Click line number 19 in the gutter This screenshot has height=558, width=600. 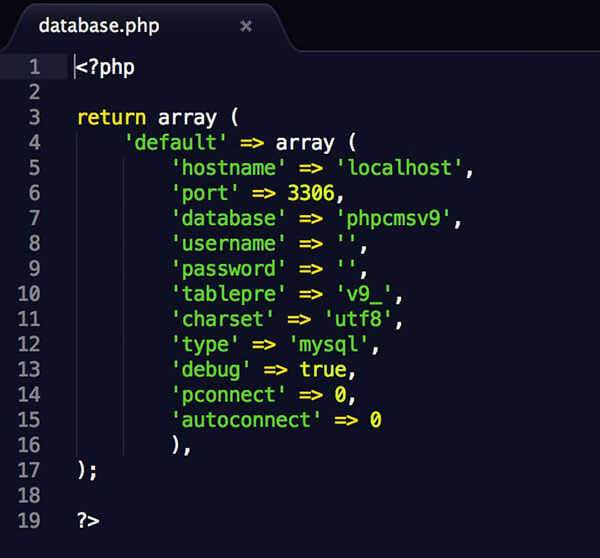coord(29,520)
